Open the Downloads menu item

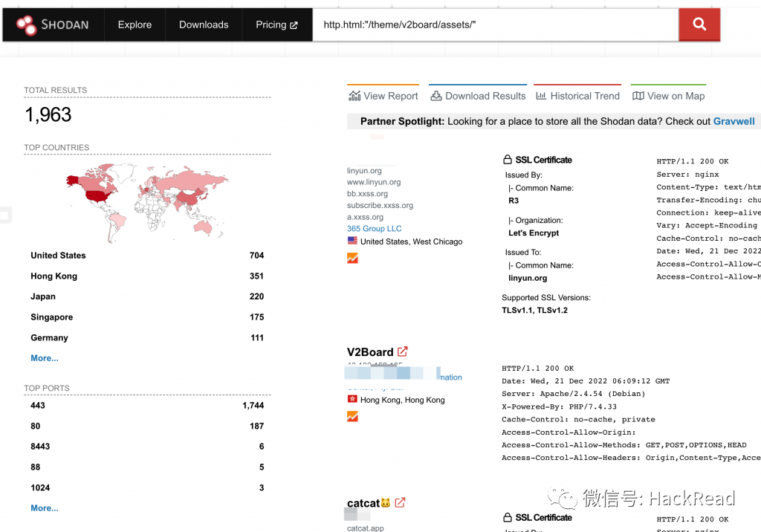point(204,25)
